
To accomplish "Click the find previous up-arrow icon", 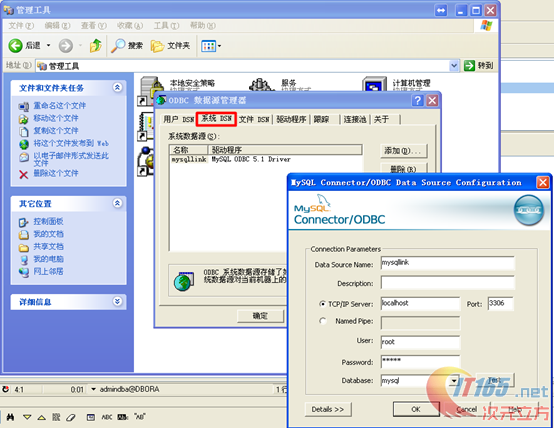I will pyautogui.click(x=41, y=417).
